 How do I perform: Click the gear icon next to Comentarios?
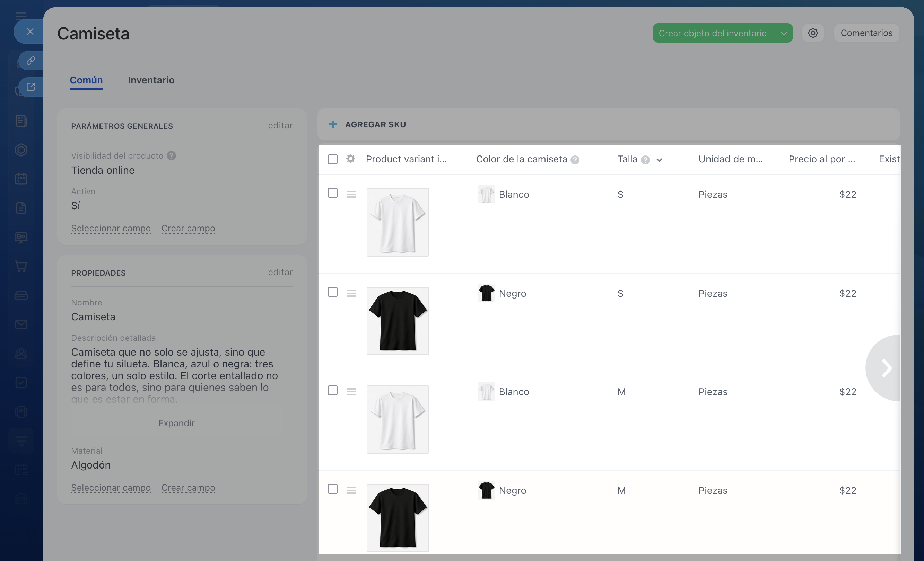[x=813, y=33]
